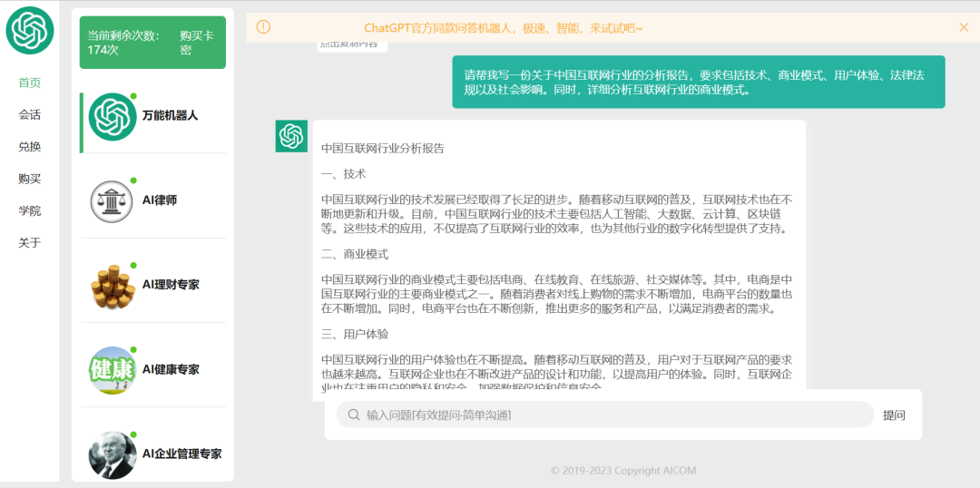Screen dimensions: 980x488
Task: Open the AI理财专家 label
Action: coord(171,285)
